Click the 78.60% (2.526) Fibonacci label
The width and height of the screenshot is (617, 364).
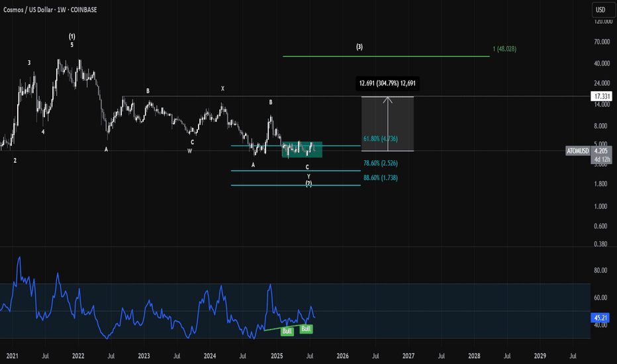tap(380, 163)
